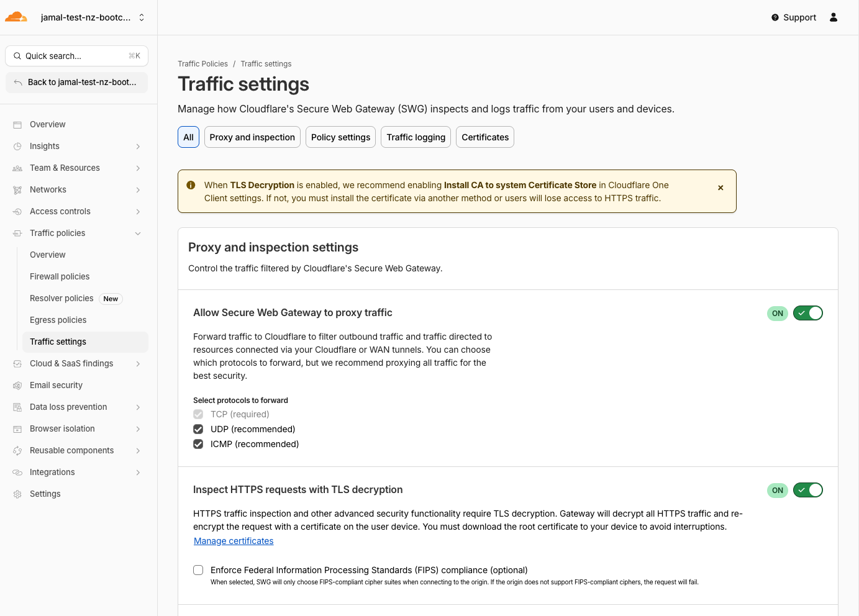
Task: Click the Quick search magnifier icon
Action: click(x=17, y=56)
